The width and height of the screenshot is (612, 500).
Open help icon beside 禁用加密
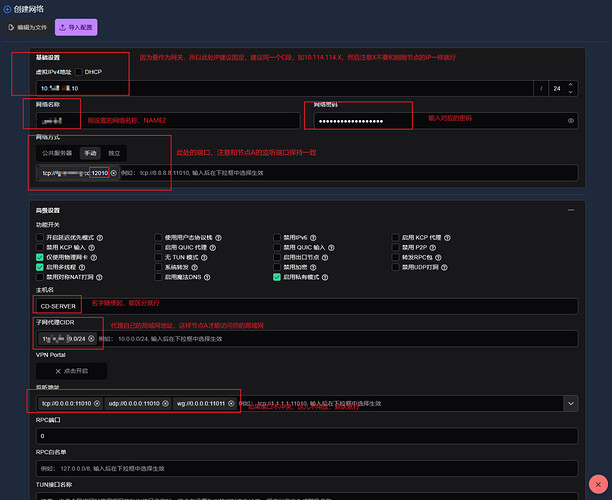tap(313, 267)
